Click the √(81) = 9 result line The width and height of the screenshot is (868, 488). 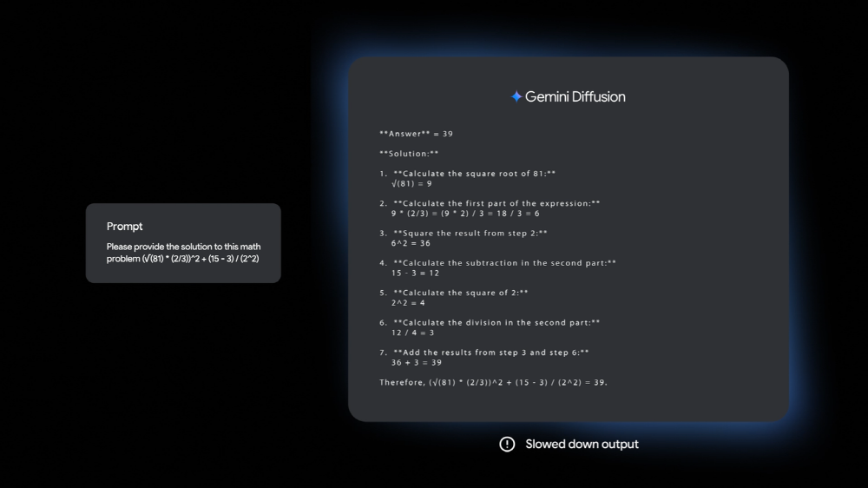[411, 184]
